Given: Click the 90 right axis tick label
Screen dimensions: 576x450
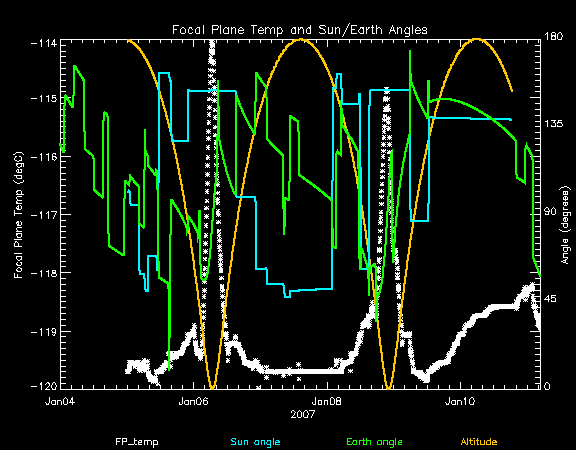Looking at the screenshot, I should click(550, 212).
